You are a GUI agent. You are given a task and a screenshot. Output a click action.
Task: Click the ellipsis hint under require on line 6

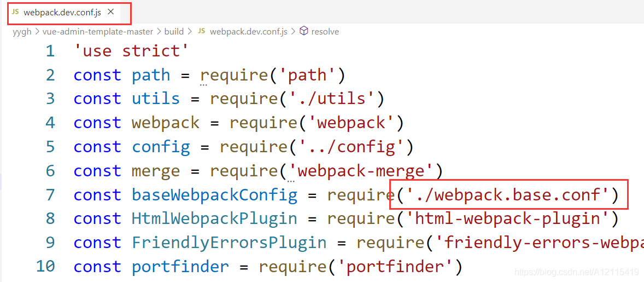tap(291, 180)
